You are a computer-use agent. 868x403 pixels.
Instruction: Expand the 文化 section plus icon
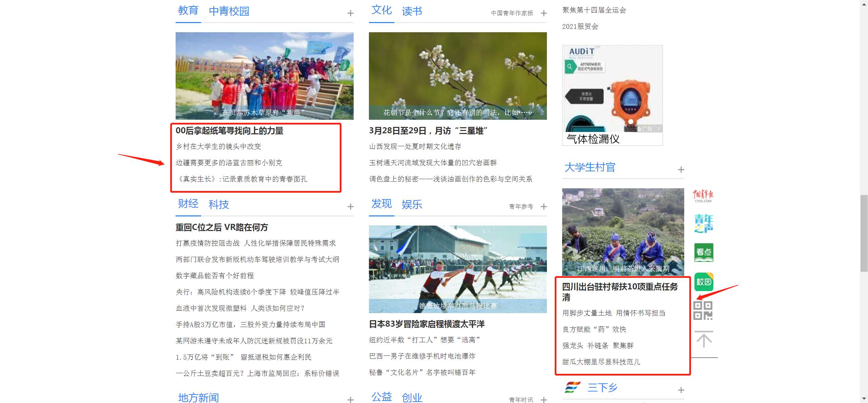click(544, 13)
